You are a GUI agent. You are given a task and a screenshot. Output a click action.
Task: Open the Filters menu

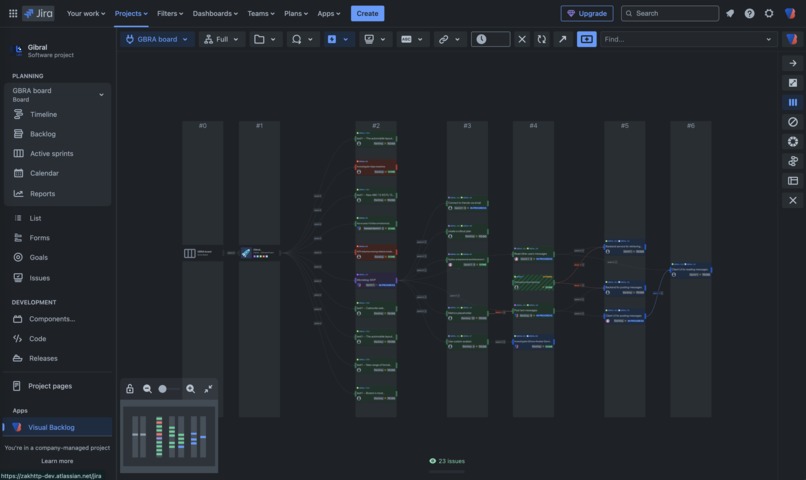(x=170, y=13)
